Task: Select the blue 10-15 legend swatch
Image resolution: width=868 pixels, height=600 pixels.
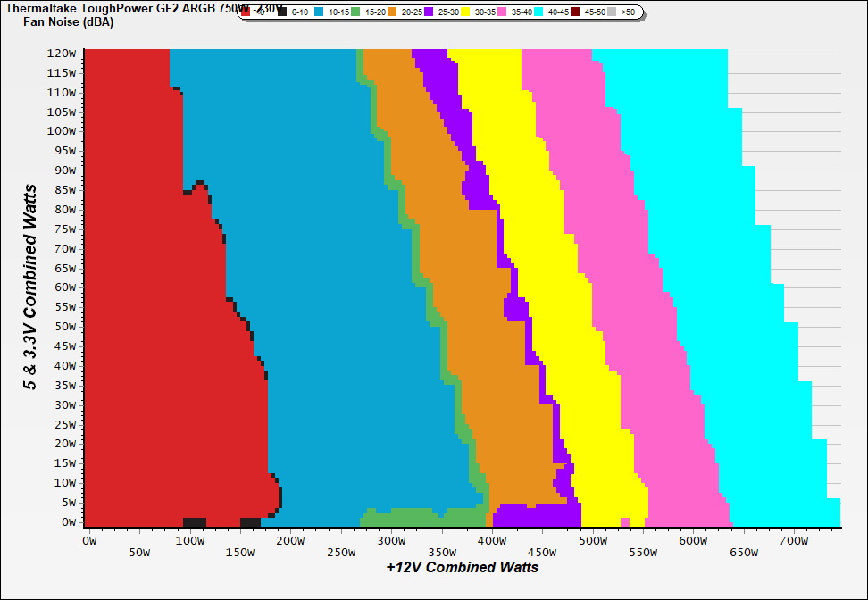Action: (321, 12)
